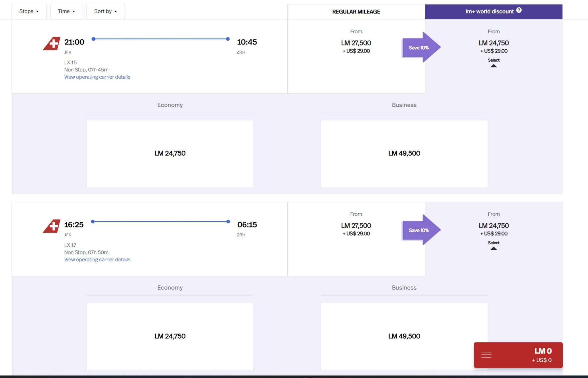Click the help icon beside lm+ world discount
The height and width of the screenshot is (378, 588).
click(519, 10)
